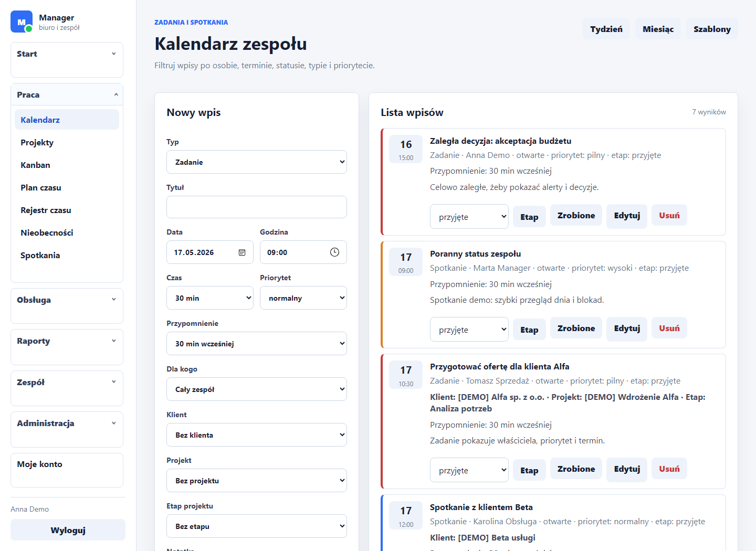
Task: Expand the Administracja sidebar section
Action: click(x=67, y=423)
